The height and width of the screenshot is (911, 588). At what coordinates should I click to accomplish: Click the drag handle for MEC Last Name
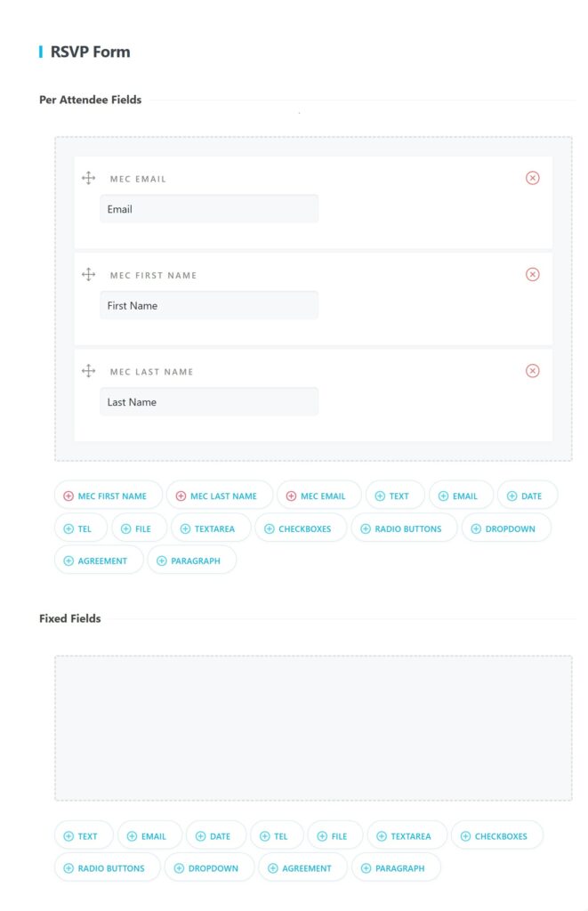point(88,371)
